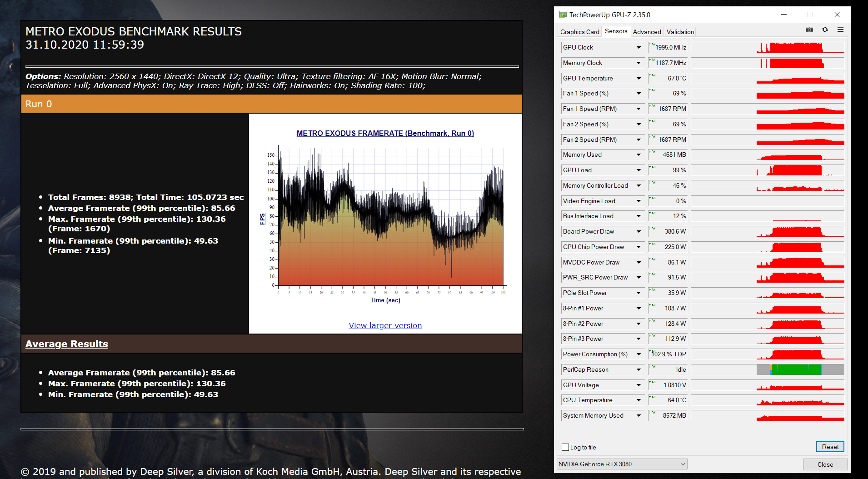Expand the System Memory Used dropdown
868x479 pixels.
[x=639, y=415]
